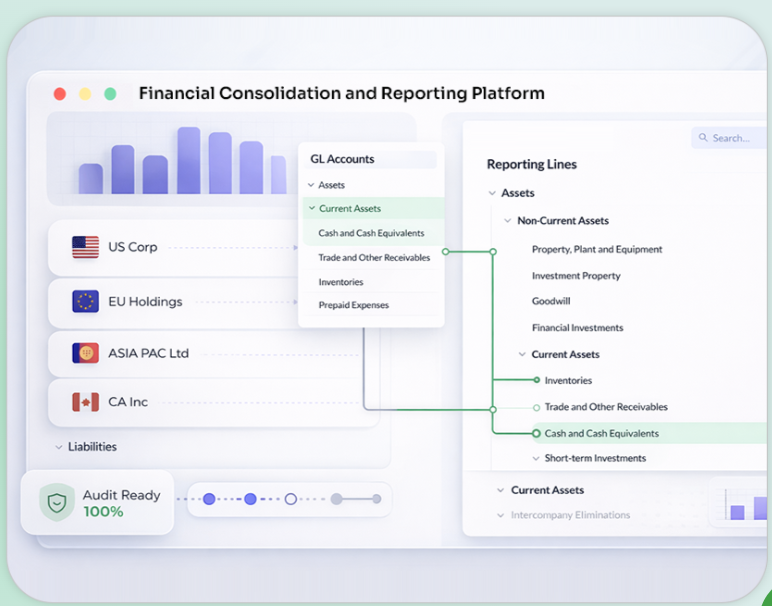The height and width of the screenshot is (606, 772).
Task: Select the Trade and Other Receivables node circle
Action: (x=537, y=407)
